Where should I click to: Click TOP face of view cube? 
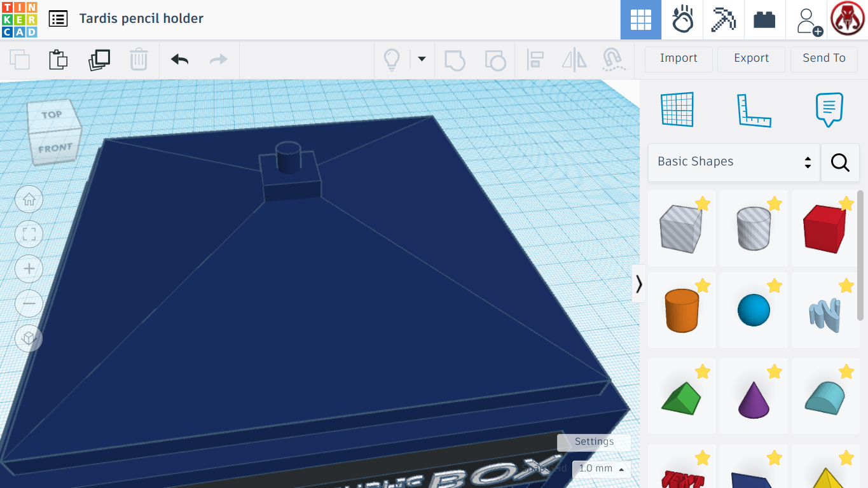[52, 115]
